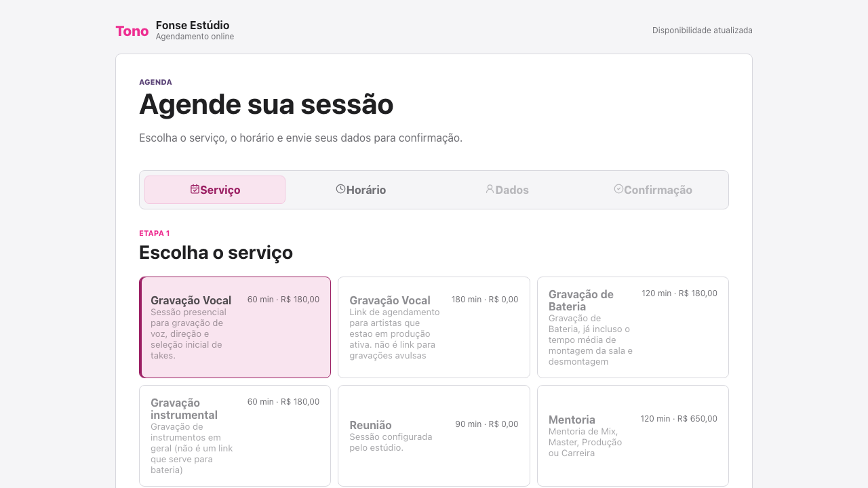Screen dimensions: 868x488
Task: Select the 60 min Gravação Vocal service
Action: (x=235, y=327)
